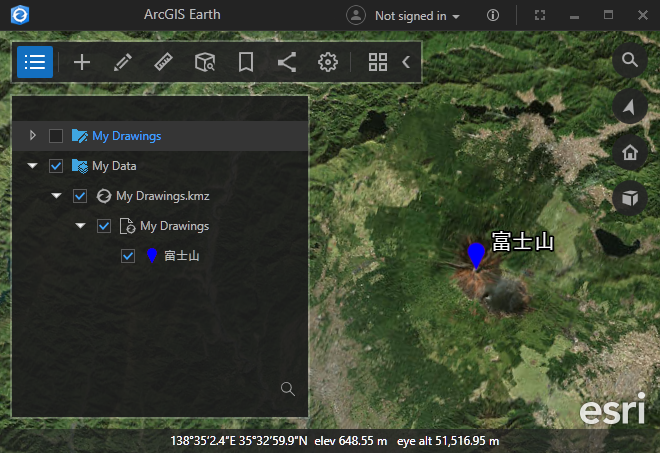Viewport: 660px width, 453px height.
Task: Click the ArcGIS Earth logo icon
Action: (19, 15)
